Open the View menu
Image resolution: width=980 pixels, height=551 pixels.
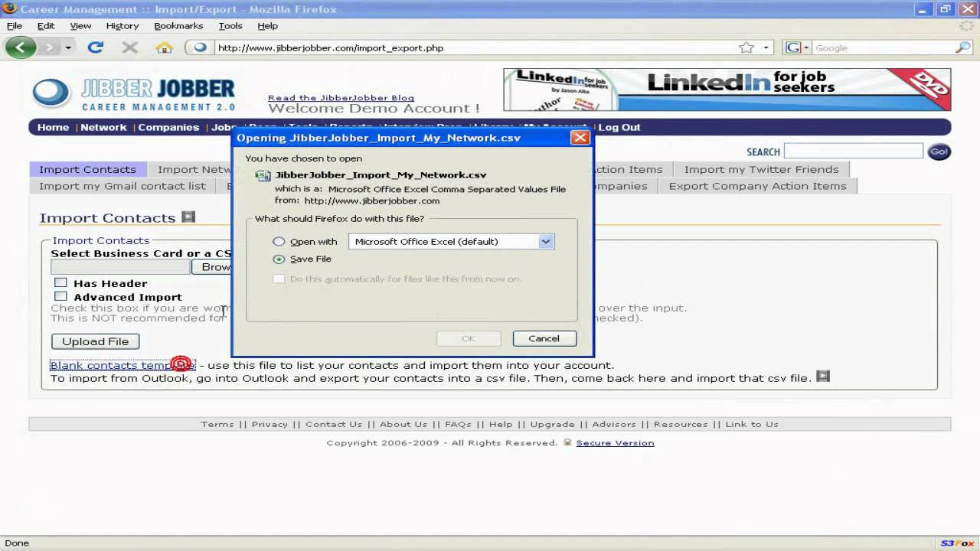(x=80, y=25)
